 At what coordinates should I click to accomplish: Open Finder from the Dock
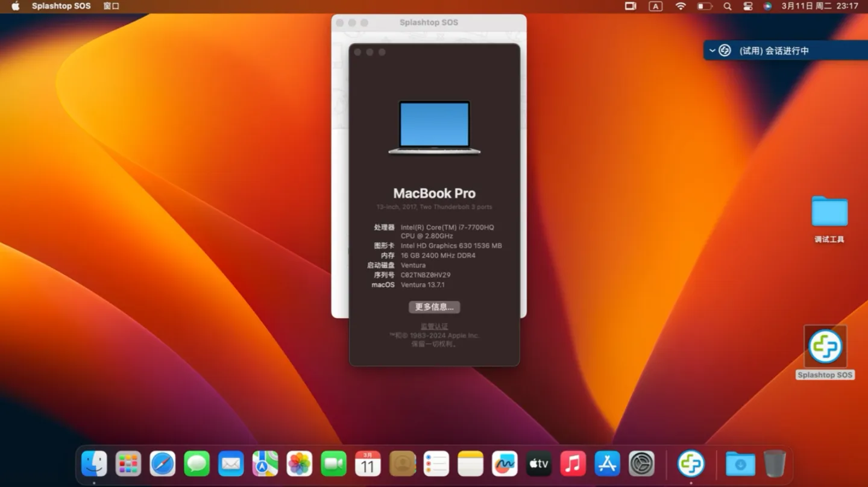tap(93, 464)
